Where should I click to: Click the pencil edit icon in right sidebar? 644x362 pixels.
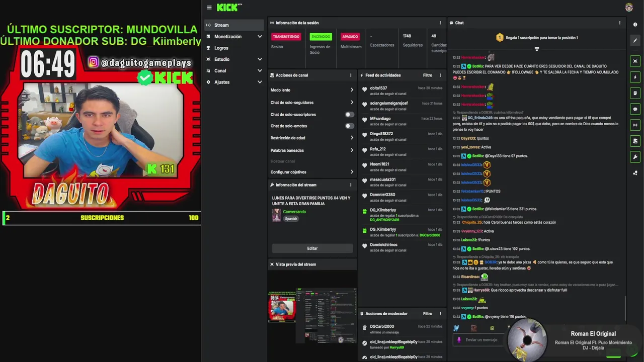pos(635,41)
